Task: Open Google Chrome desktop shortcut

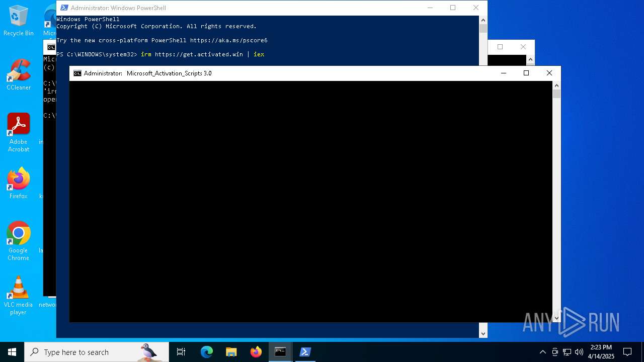Action: [19, 241]
